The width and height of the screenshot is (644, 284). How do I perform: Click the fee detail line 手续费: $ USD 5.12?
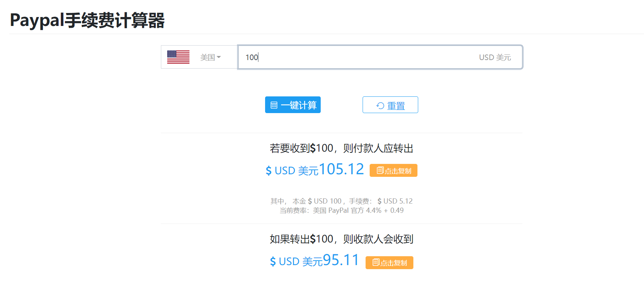(381, 201)
